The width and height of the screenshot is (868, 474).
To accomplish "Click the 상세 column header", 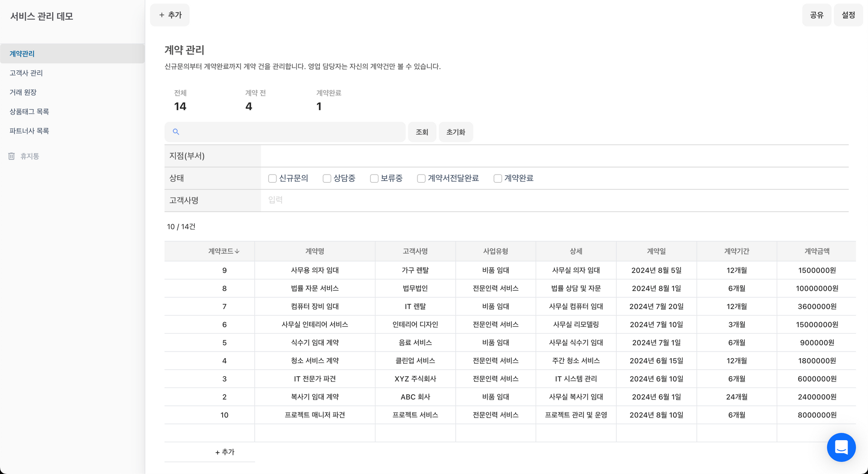I will pyautogui.click(x=576, y=251).
